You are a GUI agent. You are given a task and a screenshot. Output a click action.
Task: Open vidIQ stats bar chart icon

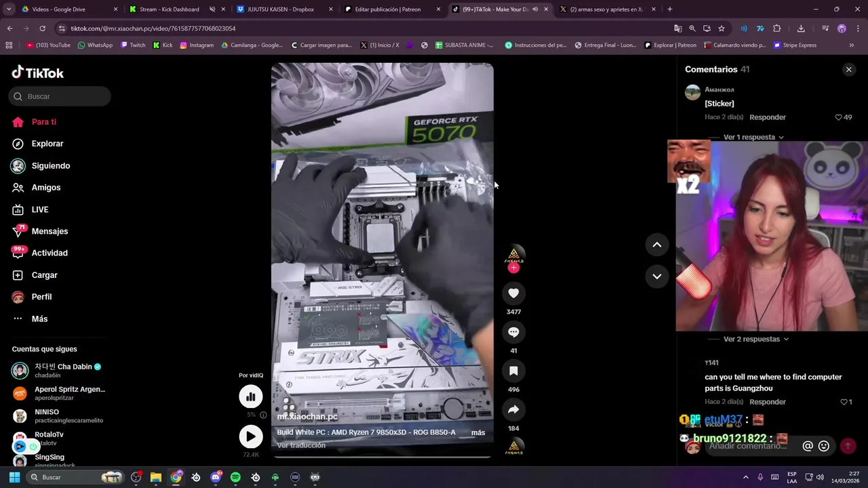251,396
